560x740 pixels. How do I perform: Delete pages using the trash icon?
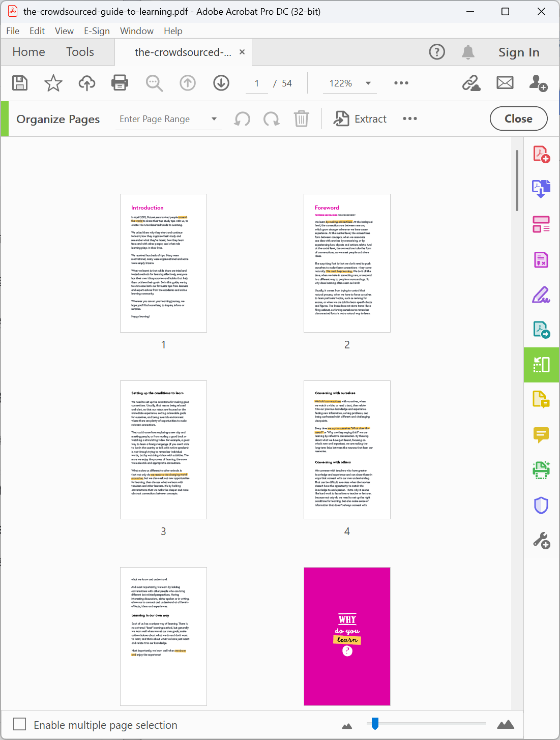pos(301,119)
